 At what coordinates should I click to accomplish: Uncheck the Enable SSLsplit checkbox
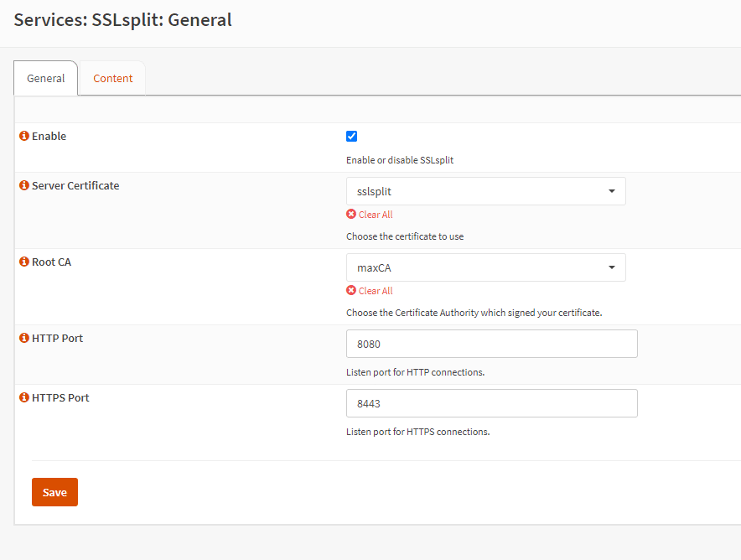click(x=352, y=137)
